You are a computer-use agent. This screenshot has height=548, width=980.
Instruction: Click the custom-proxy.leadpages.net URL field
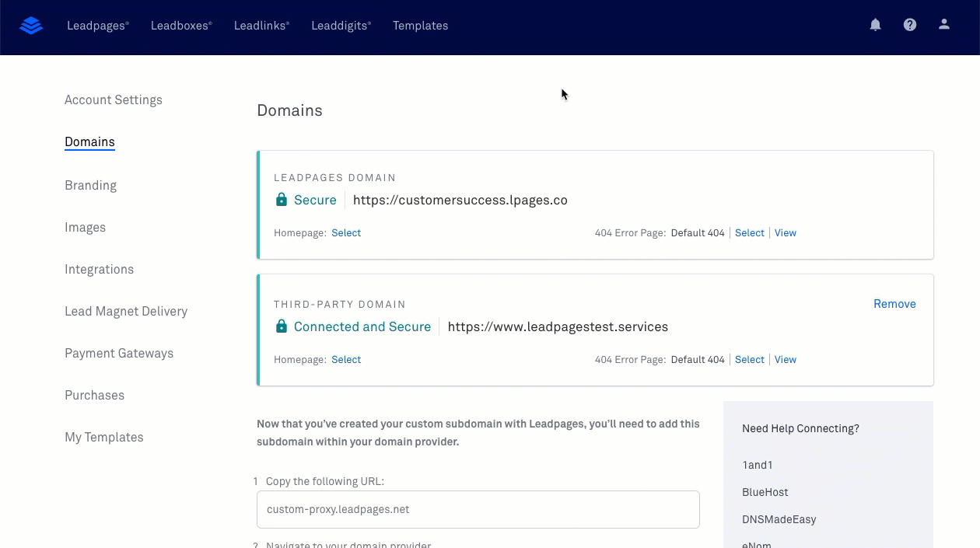pyautogui.click(x=478, y=509)
